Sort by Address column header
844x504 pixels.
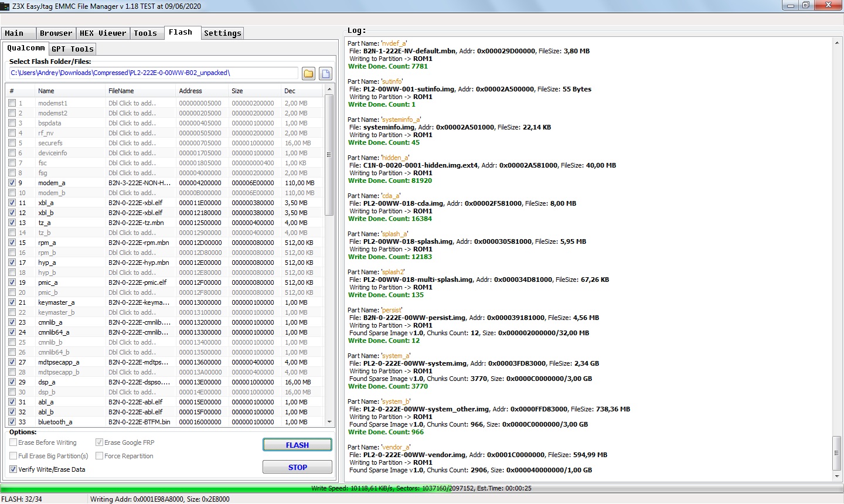coord(201,91)
